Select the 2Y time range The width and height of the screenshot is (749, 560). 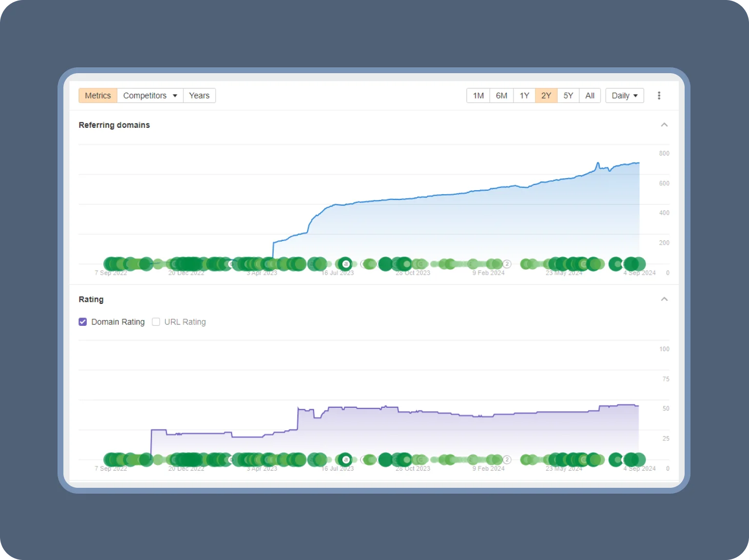click(x=546, y=96)
